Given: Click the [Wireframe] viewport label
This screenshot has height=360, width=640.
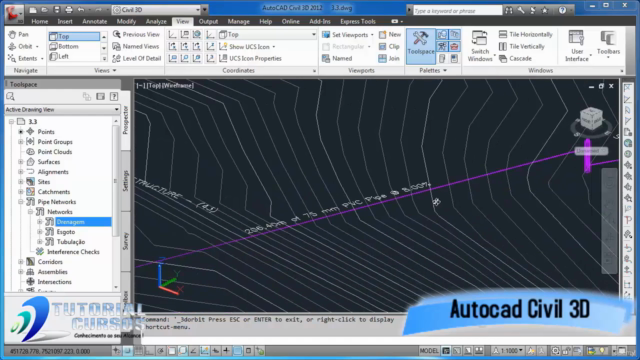Looking at the screenshot, I should pyautogui.click(x=178, y=85).
